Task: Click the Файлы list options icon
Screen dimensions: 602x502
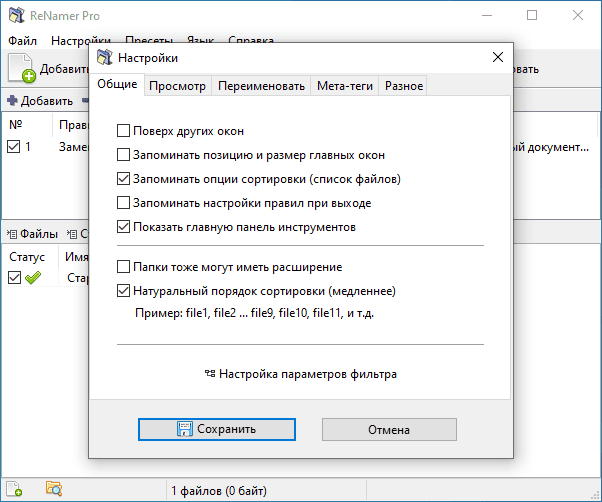Action: click(x=12, y=234)
